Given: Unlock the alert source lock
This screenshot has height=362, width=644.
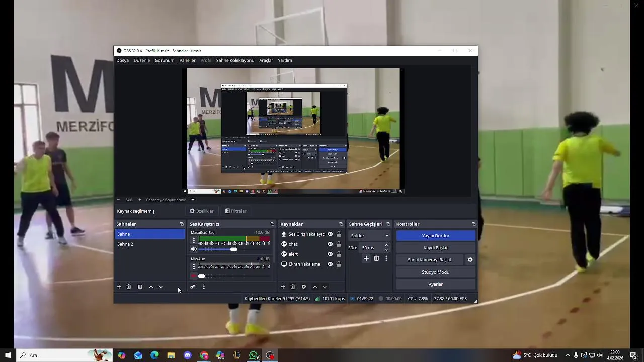Looking at the screenshot, I should click(339, 254).
